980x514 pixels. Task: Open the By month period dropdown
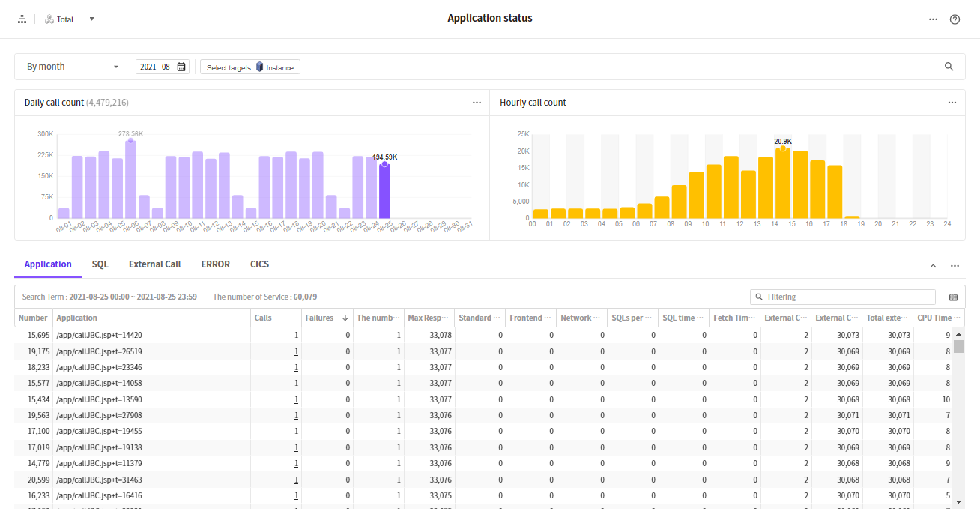tap(73, 67)
